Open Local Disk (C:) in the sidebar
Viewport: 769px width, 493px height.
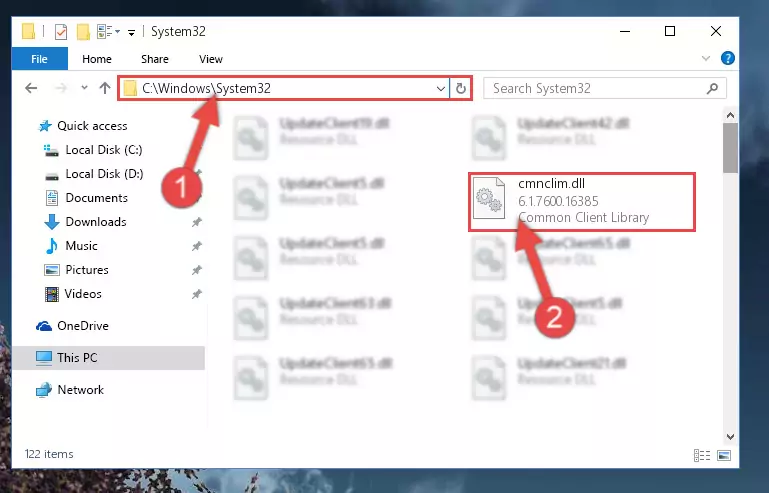point(104,150)
